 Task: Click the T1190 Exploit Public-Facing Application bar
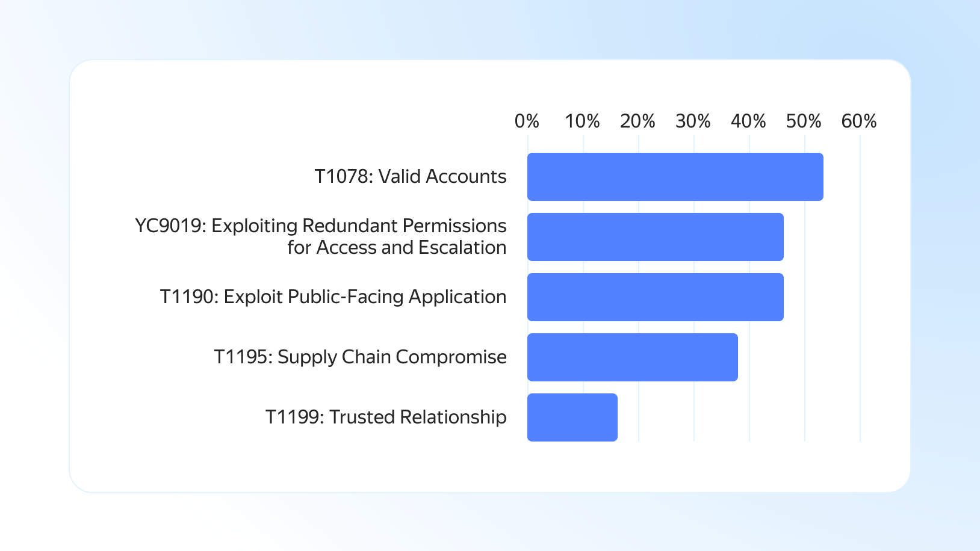click(655, 297)
